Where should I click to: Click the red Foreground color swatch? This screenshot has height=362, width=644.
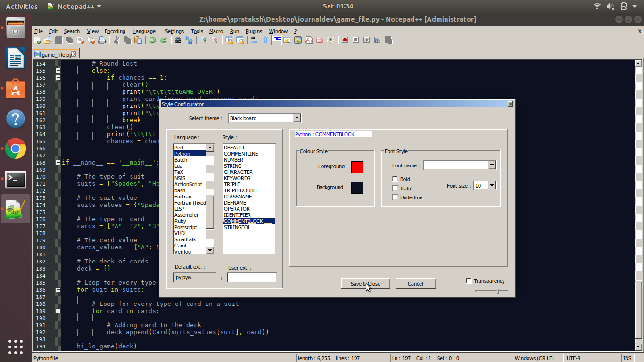(357, 167)
